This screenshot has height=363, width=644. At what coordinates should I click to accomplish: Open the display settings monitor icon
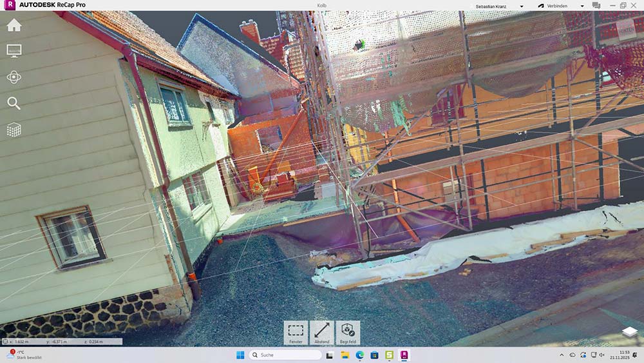click(x=14, y=50)
